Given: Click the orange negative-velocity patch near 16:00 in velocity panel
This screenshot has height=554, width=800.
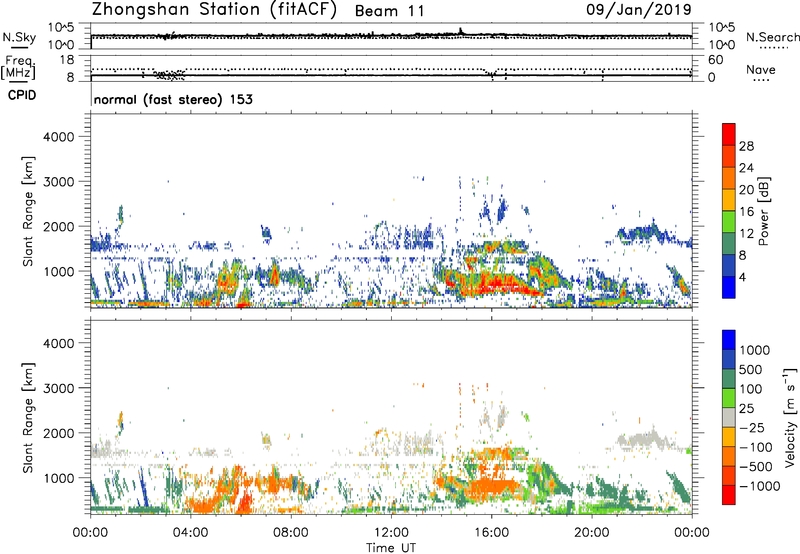Looking at the screenshot, I should 492,485.
